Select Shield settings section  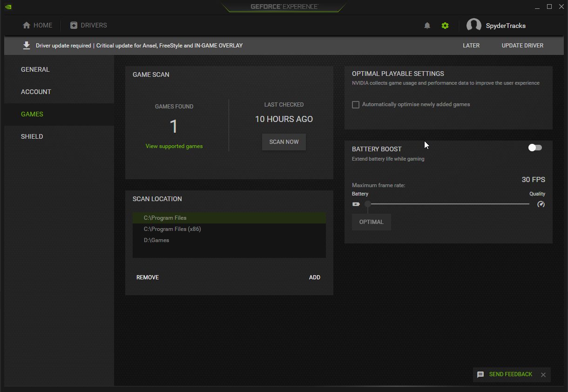[x=59, y=136]
